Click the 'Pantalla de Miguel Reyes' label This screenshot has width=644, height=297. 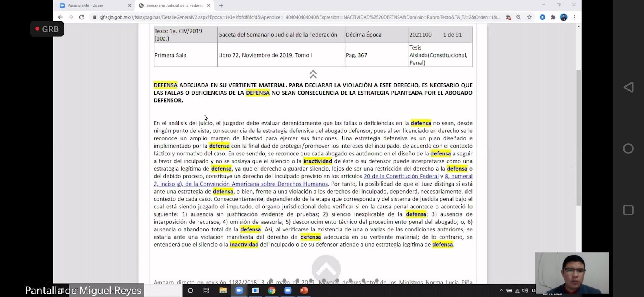[83, 290]
